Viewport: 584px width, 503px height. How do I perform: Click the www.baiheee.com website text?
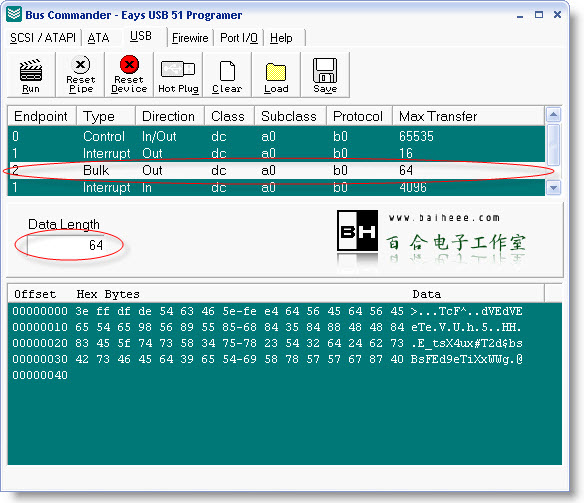click(x=444, y=218)
